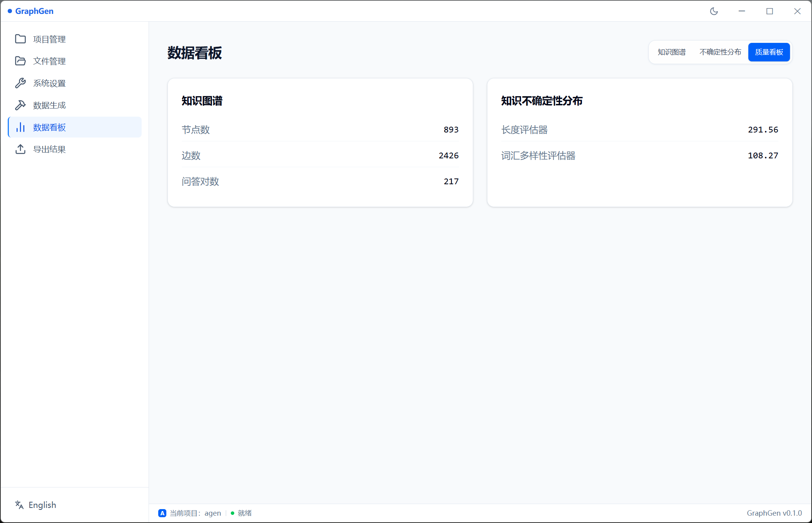Click GraphGen v0.1.0 version text
Viewport: 812px width, 523px height.
pos(774,513)
